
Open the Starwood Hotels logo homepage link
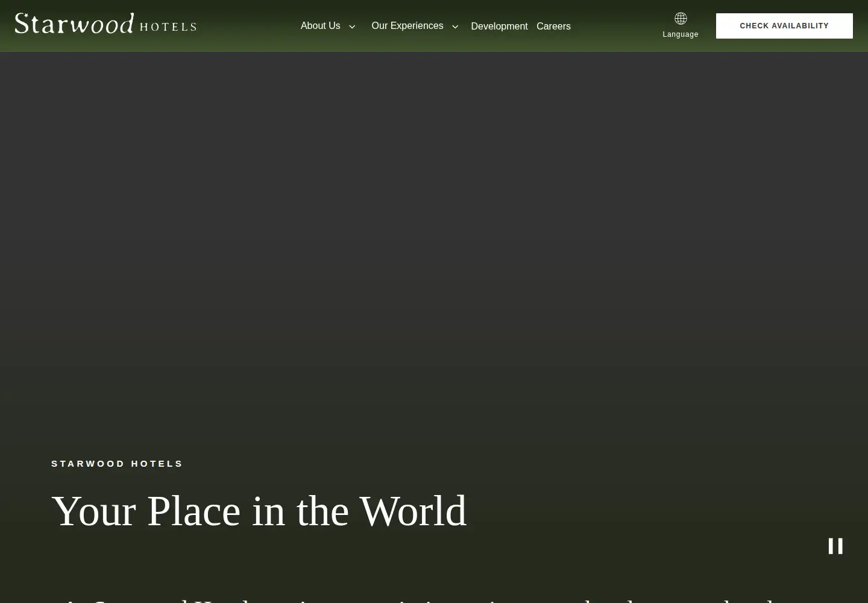point(105,24)
